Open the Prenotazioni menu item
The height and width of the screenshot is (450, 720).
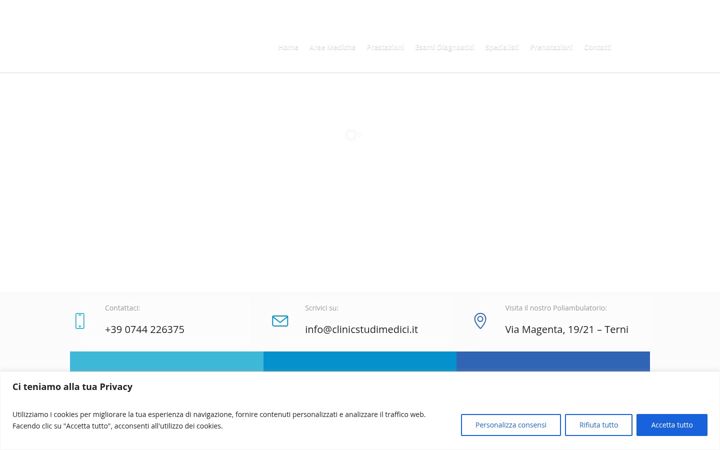click(x=551, y=47)
